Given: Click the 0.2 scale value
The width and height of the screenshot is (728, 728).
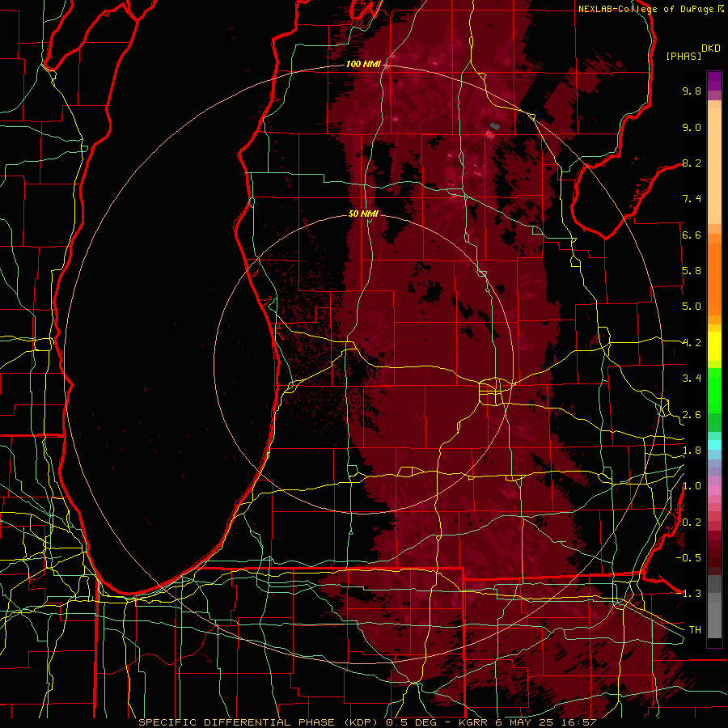Looking at the screenshot, I should click(692, 523).
